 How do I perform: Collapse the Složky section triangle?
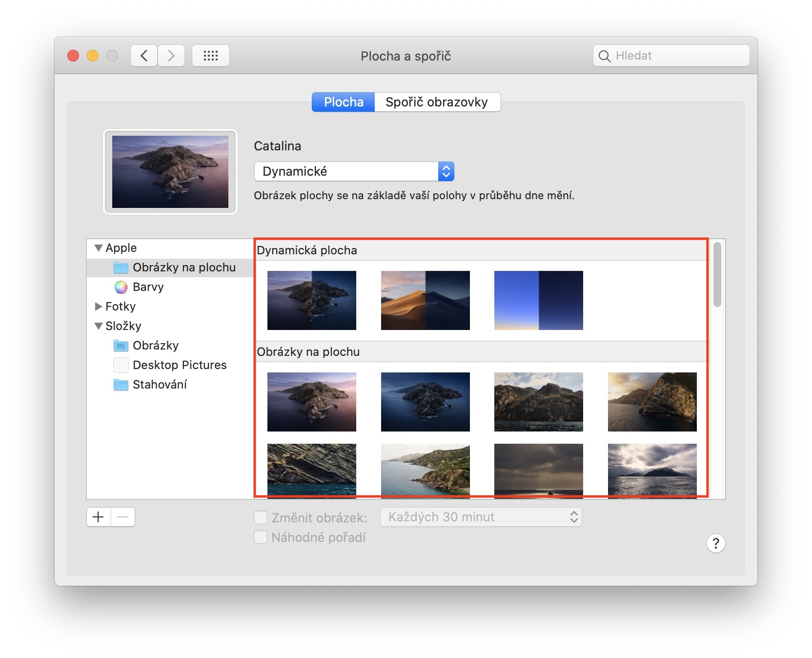click(x=99, y=326)
